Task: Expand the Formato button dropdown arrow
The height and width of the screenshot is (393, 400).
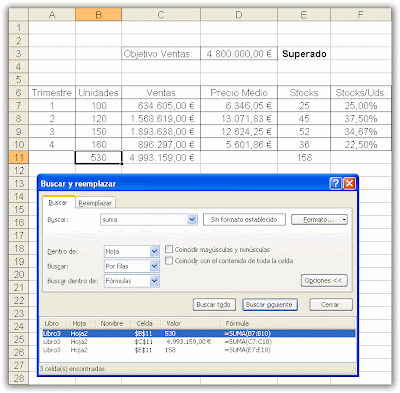Action: click(344, 220)
